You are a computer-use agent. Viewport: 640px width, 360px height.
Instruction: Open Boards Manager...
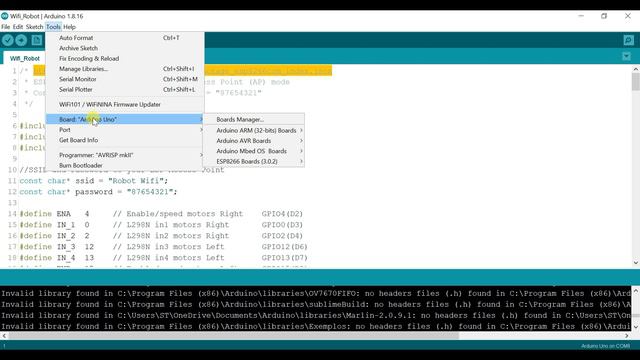click(253, 120)
